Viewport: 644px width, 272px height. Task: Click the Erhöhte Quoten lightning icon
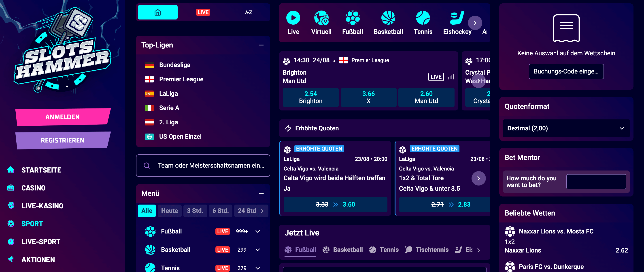click(x=288, y=128)
